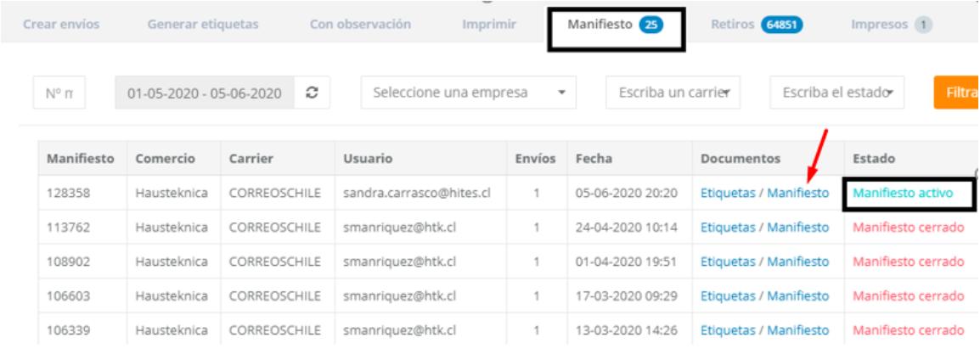Open the Escriba el estado dropdown
980x349 pixels.
(836, 93)
